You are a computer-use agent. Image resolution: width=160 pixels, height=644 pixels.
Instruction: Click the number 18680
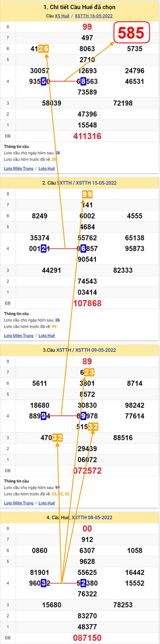click(x=40, y=405)
